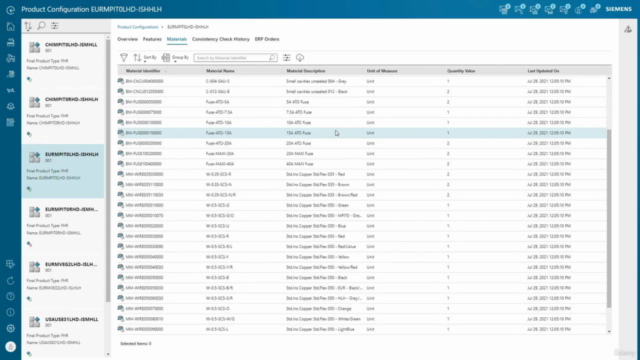Sort by Material Name column header
The height and width of the screenshot is (360, 640).
pos(220,71)
